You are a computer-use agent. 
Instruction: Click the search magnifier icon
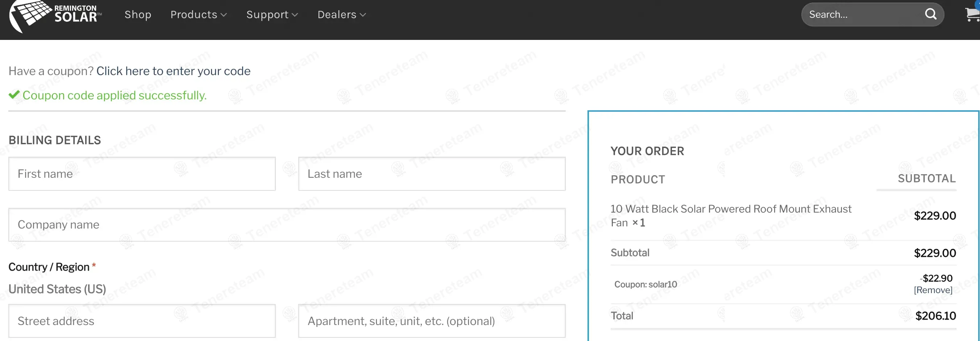coord(931,14)
